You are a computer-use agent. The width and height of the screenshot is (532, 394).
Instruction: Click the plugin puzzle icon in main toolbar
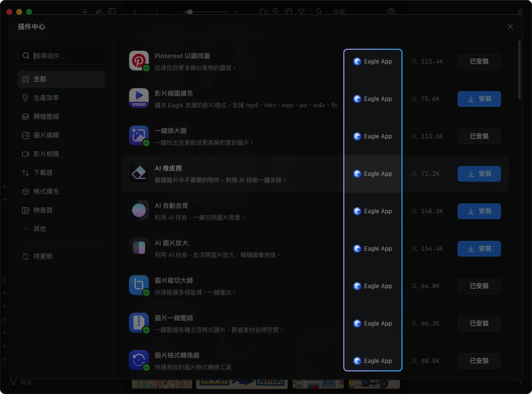[263, 12]
